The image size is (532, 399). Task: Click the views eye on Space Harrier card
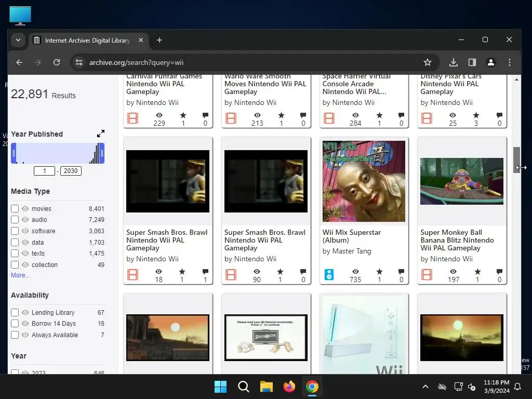point(355,115)
